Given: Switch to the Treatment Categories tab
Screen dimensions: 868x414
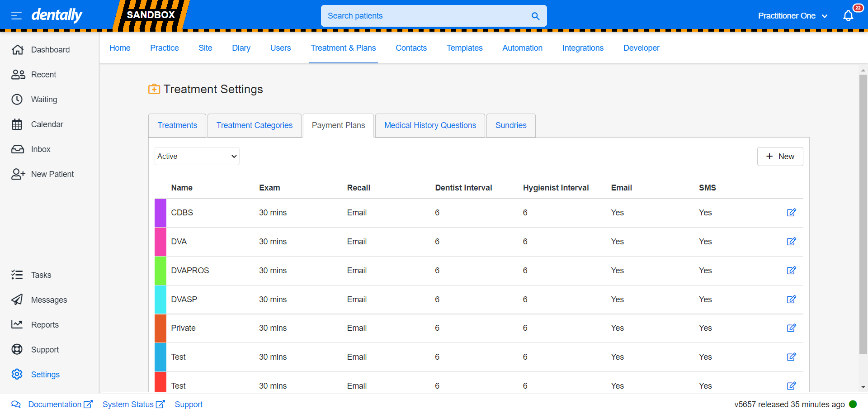Looking at the screenshot, I should click(254, 125).
